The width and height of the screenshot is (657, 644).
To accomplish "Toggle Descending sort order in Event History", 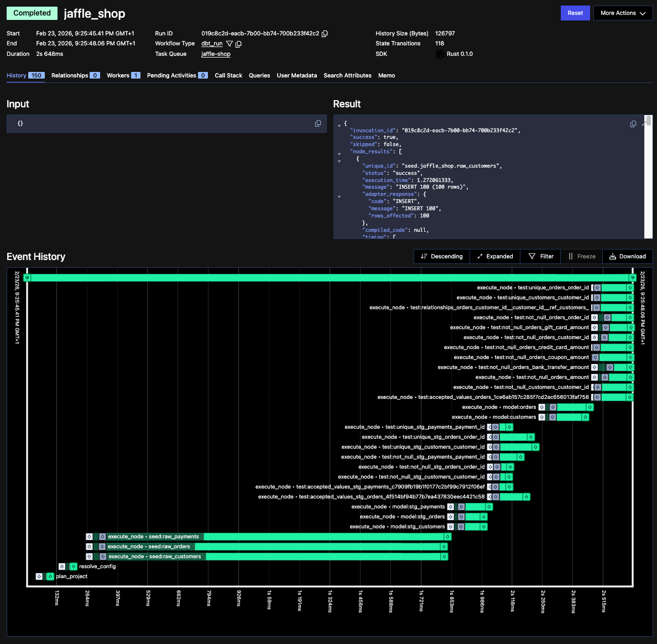I will click(x=441, y=256).
